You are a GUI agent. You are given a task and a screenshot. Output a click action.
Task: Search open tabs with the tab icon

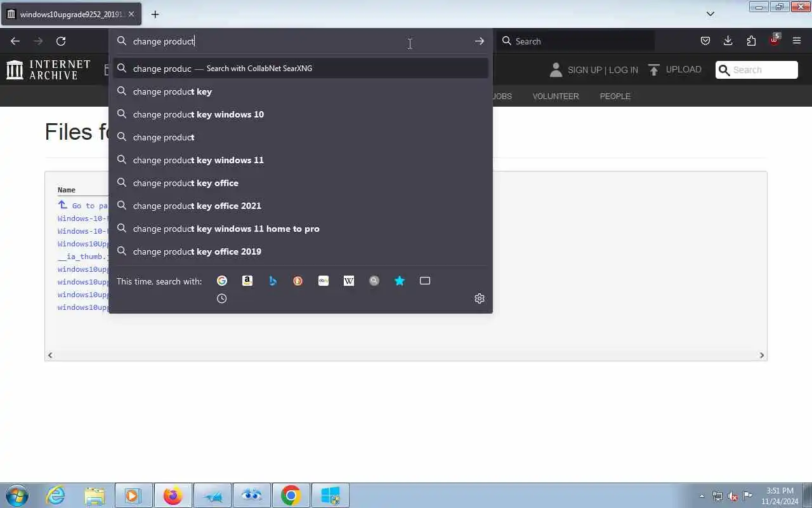tap(425, 281)
